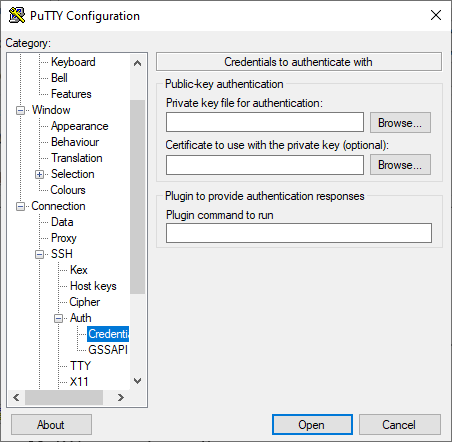Image resolution: width=452 pixels, height=442 pixels.
Task: Select Appearance category
Action: pos(79,126)
